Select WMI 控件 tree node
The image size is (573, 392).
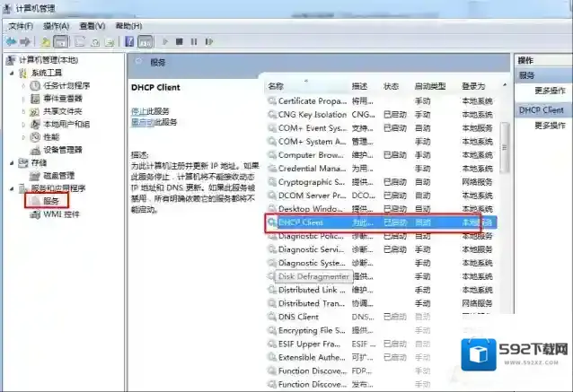coord(61,214)
